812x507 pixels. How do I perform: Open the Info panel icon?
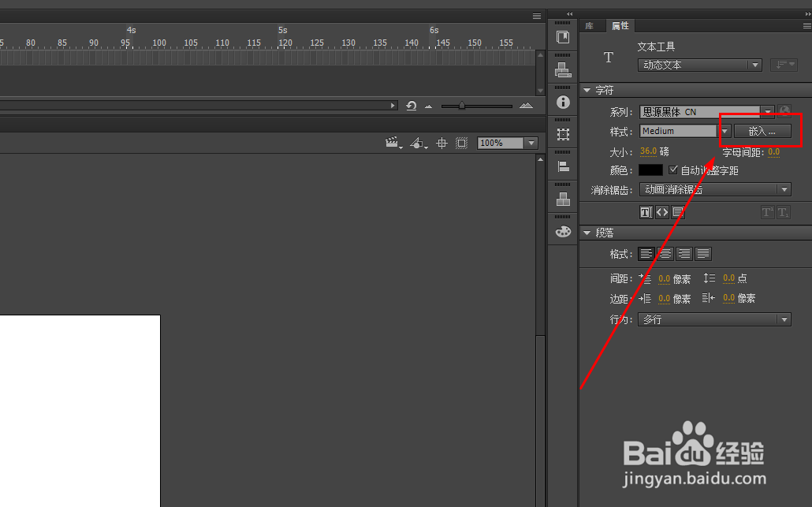click(563, 102)
